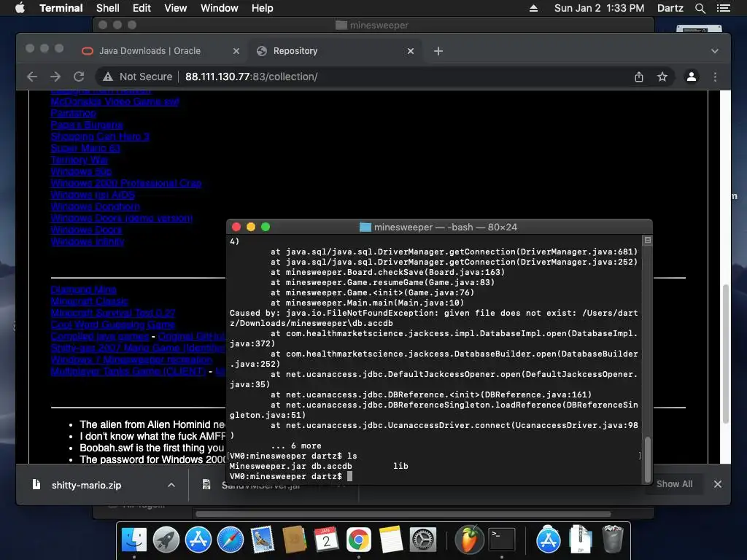Click Chrome page vertical scrollbar
Viewport: 747px width, 560px height.
pyautogui.click(x=725, y=354)
